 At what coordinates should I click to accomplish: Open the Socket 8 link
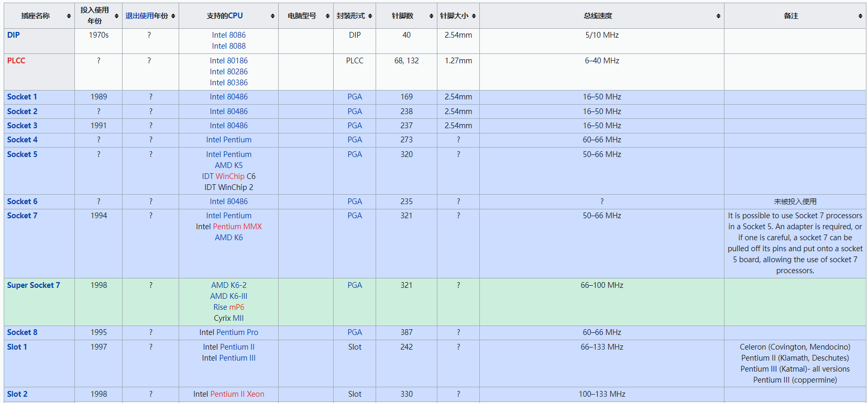click(22, 332)
